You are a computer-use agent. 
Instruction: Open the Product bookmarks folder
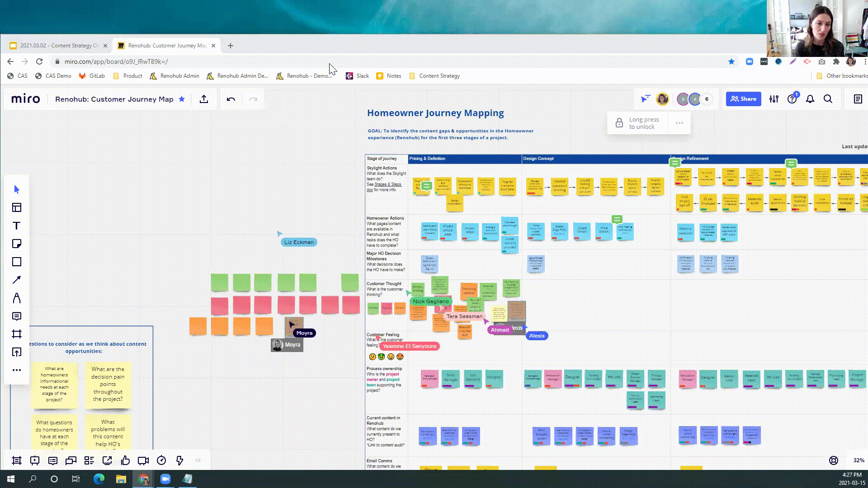click(127, 76)
